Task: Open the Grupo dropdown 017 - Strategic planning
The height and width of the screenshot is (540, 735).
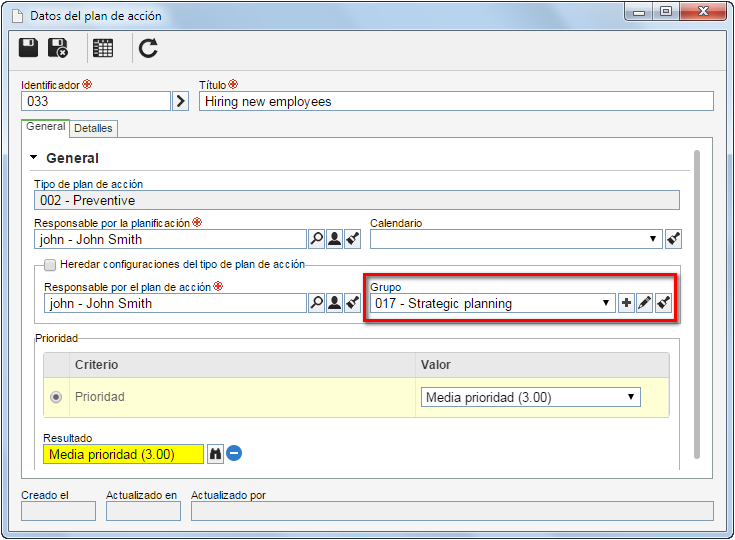Action: pos(493,303)
